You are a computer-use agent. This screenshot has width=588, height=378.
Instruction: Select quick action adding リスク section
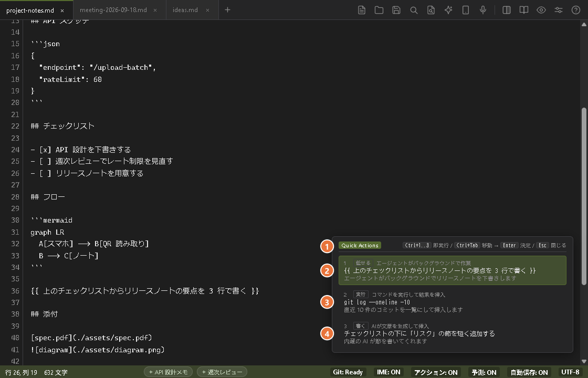click(x=452, y=333)
